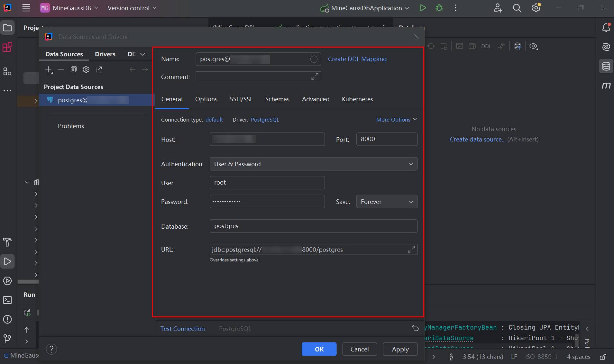Click the PostgreSQL driver link
The image size is (614, 364).
click(265, 120)
